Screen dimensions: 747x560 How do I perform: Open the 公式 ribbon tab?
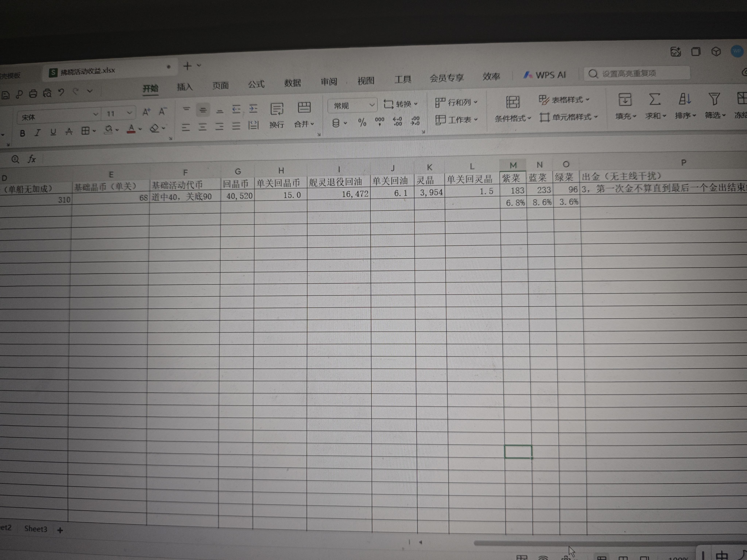coord(256,84)
